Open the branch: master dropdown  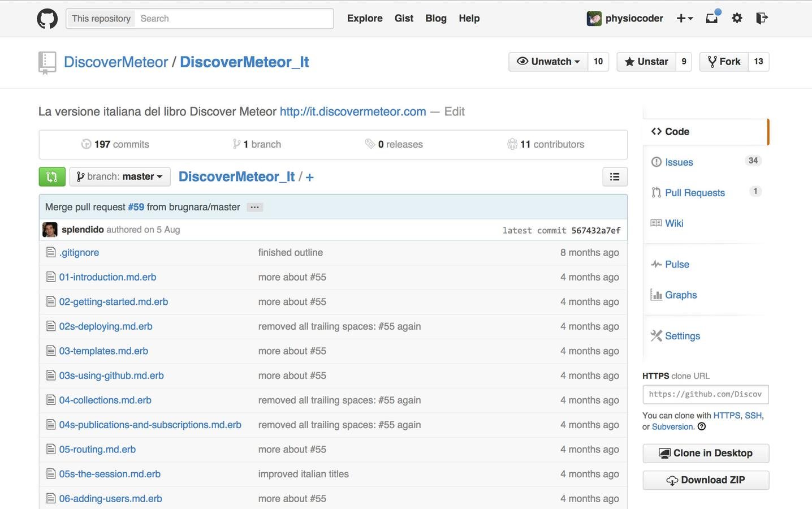[x=120, y=176]
